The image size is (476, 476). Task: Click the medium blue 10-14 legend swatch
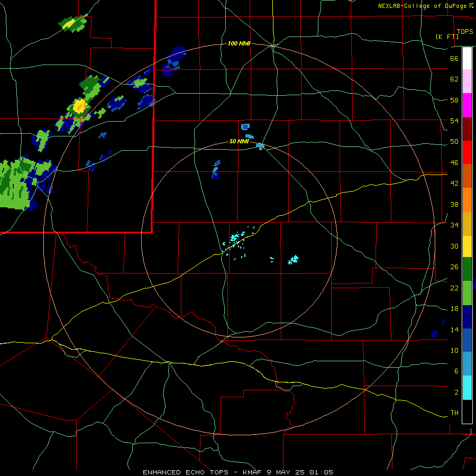click(x=467, y=340)
